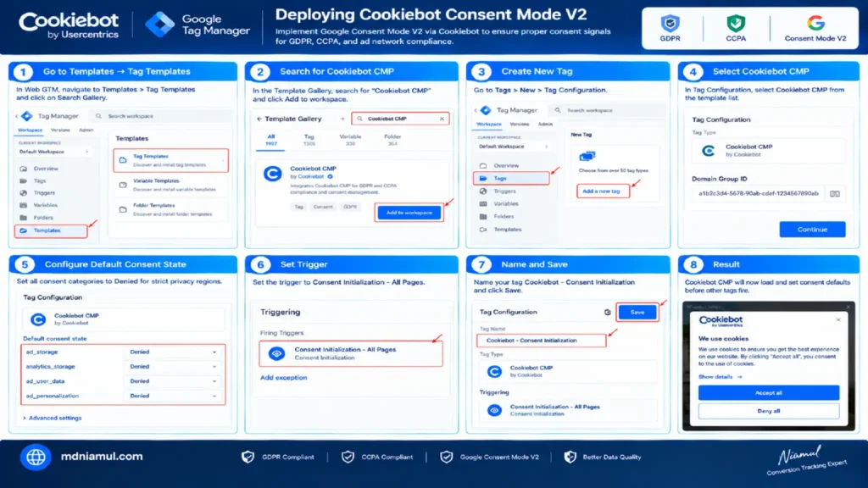The height and width of the screenshot is (488, 868).
Task: Click Add a new tag button
Action: point(603,191)
